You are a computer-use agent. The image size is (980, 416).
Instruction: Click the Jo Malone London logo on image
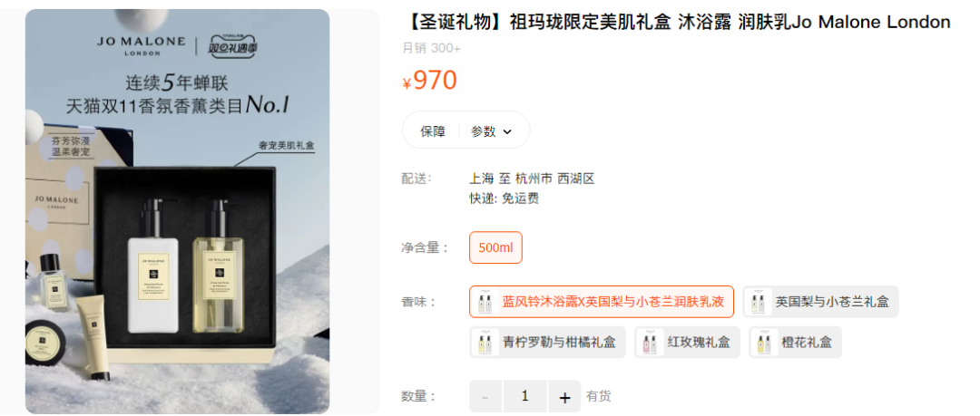(142, 45)
